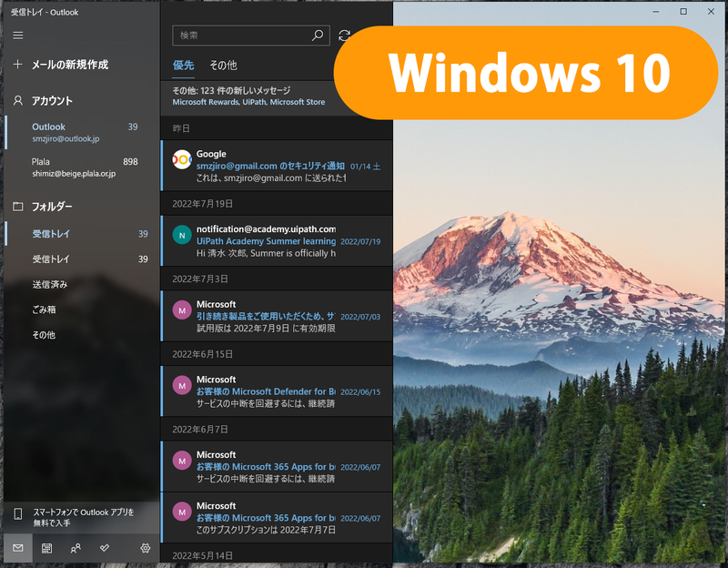The height and width of the screenshot is (568, 728).
Task: Switch to the その他 tab
Action: pos(223,65)
